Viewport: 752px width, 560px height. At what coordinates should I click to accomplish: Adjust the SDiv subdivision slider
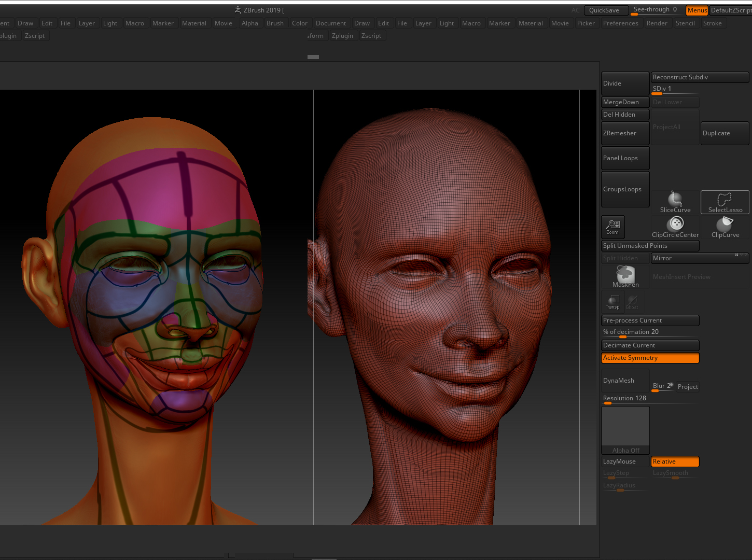(x=675, y=89)
